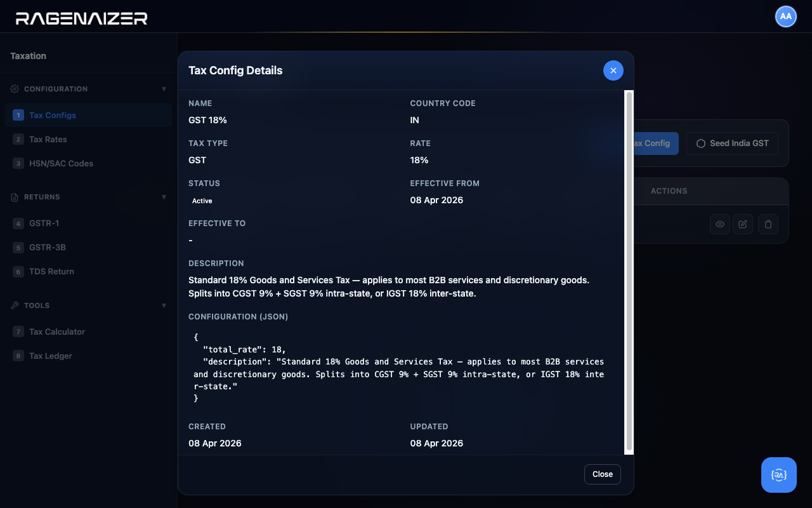Image resolution: width=812 pixels, height=508 pixels.
Task: Open the Tax Rates sidebar item
Action: click(x=89, y=139)
